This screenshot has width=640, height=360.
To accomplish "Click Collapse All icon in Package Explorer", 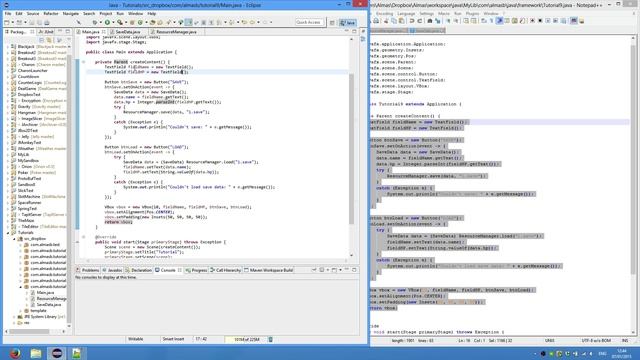I will pyautogui.click(x=41, y=40).
